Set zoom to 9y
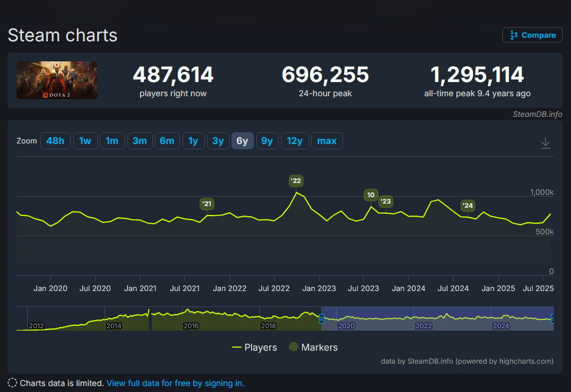The width and height of the screenshot is (571, 392). click(267, 141)
